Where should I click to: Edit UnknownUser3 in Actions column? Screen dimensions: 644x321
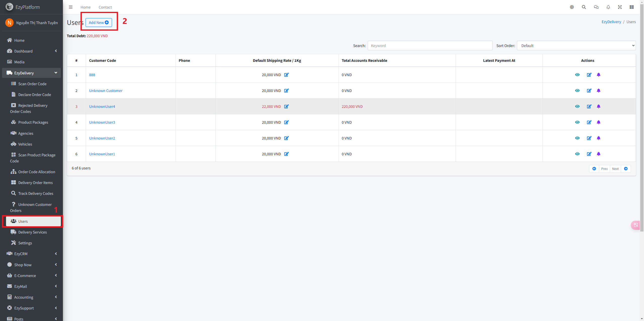click(589, 122)
